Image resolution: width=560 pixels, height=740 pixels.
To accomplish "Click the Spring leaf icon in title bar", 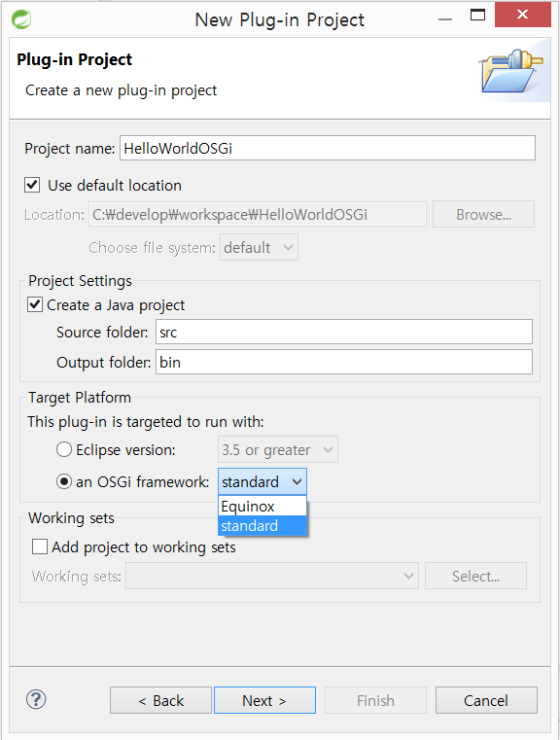I will pos(21,19).
